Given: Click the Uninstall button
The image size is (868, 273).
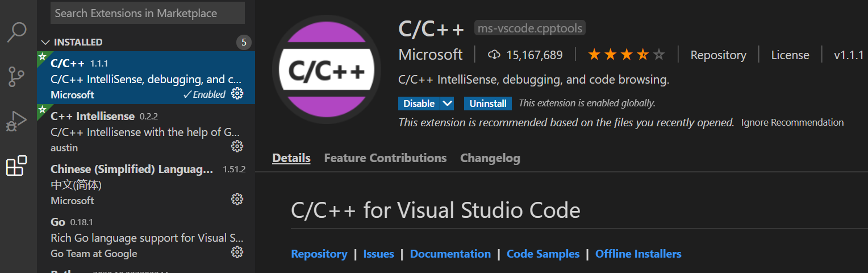Looking at the screenshot, I should (x=488, y=104).
